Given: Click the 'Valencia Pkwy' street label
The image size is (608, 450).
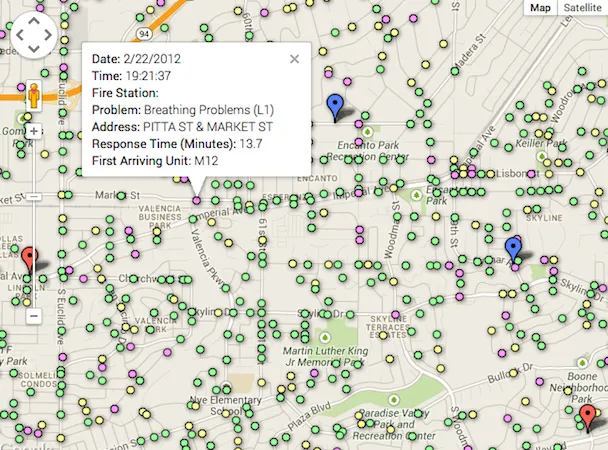Looking at the screenshot, I should pyautogui.click(x=211, y=260).
